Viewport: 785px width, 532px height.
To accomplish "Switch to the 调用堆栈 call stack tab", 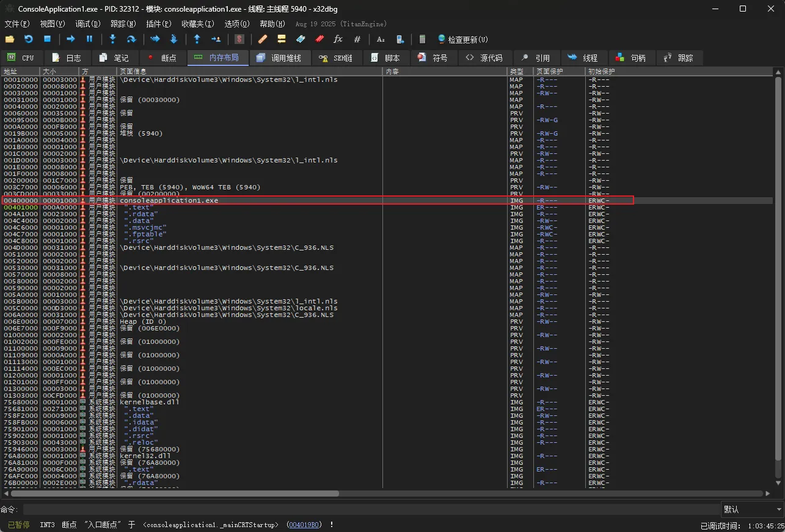I will 279,57.
